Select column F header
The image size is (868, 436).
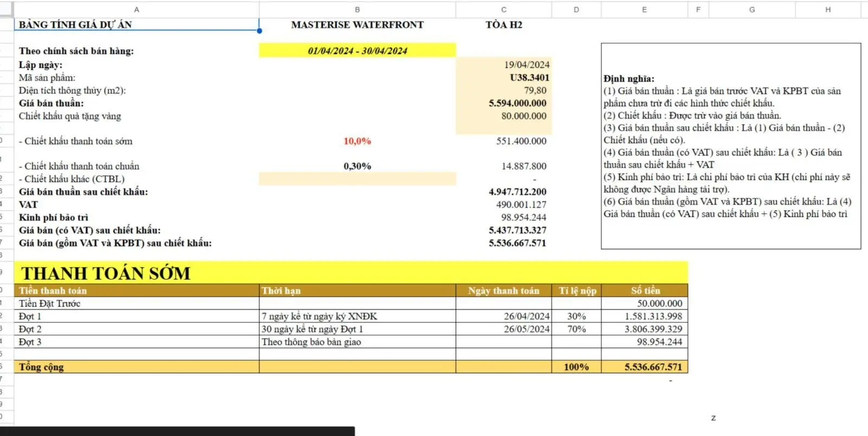[x=698, y=10]
